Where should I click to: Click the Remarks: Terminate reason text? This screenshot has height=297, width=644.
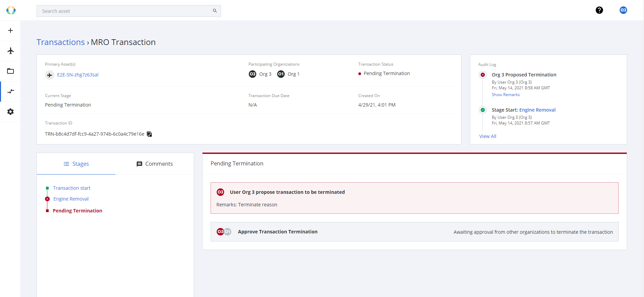click(247, 205)
